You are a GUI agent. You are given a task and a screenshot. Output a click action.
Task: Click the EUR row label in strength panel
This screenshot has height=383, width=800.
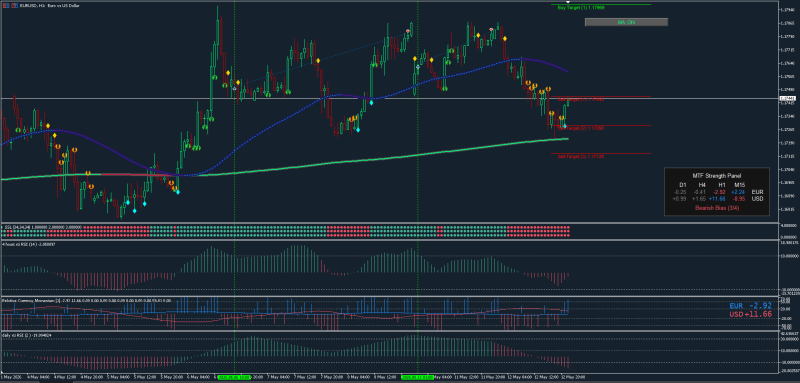(x=758, y=191)
